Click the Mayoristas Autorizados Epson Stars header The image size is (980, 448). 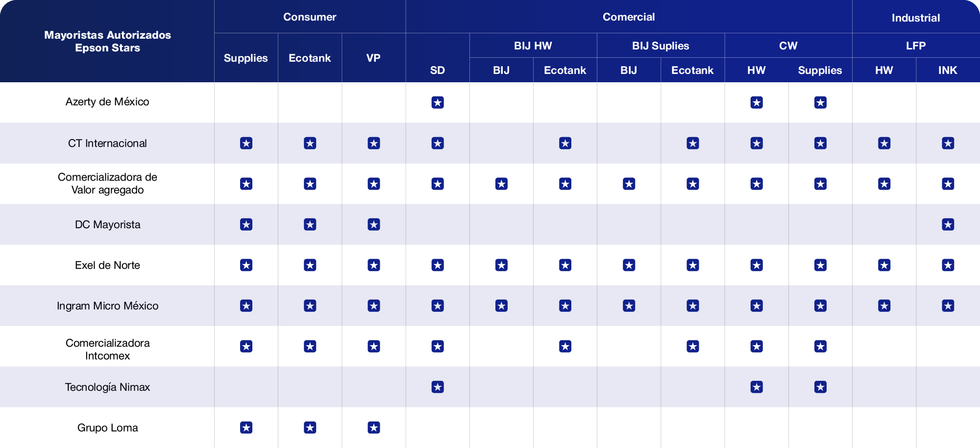tap(107, 41)
